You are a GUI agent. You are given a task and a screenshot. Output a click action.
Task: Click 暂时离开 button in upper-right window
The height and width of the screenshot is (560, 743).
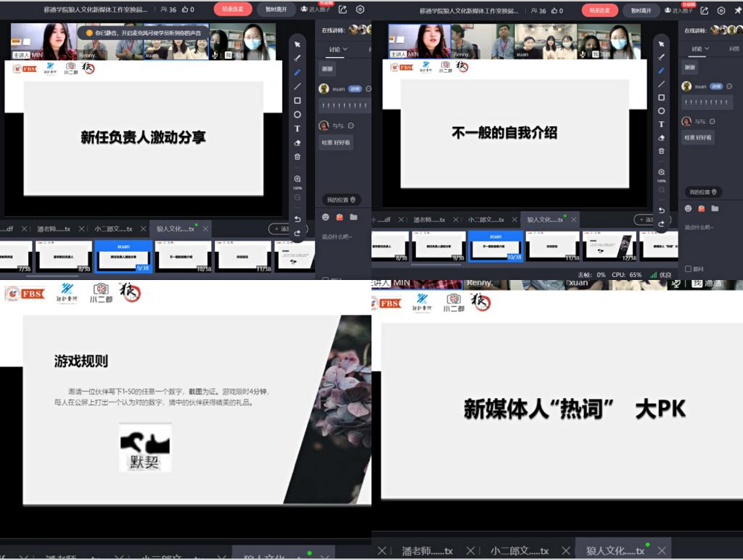click(x=640, y=10)
